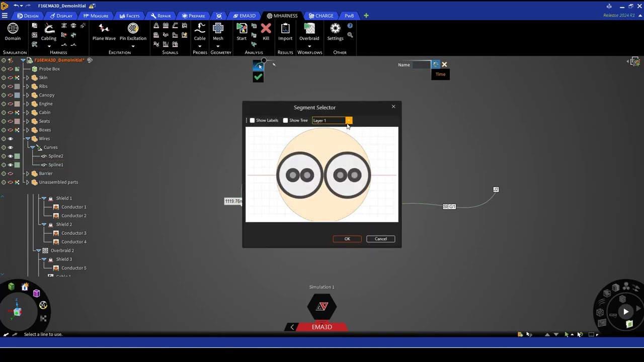Open Pin Excitation tool
Screen dimensions: 644x362
pos(133,32)
